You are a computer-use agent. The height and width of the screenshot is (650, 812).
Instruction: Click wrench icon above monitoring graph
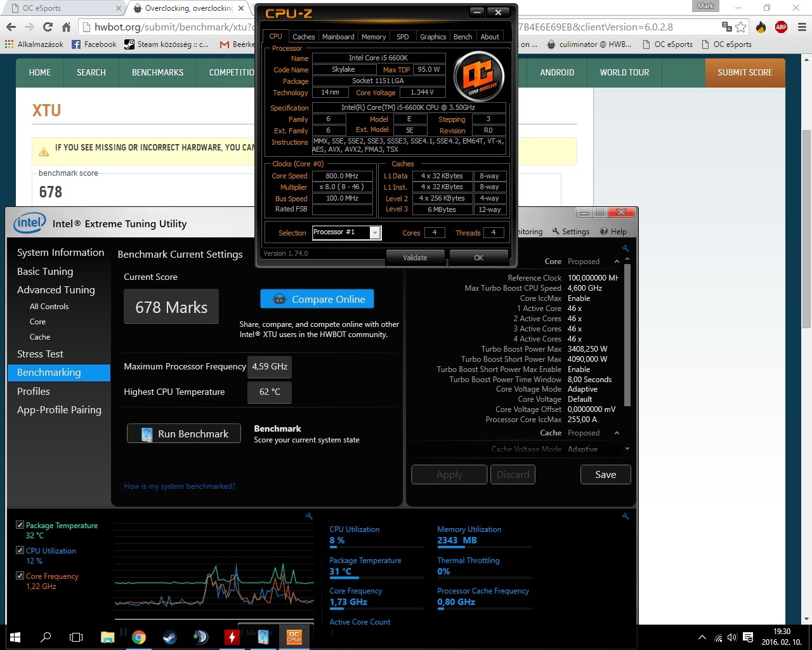coord(309,516)
